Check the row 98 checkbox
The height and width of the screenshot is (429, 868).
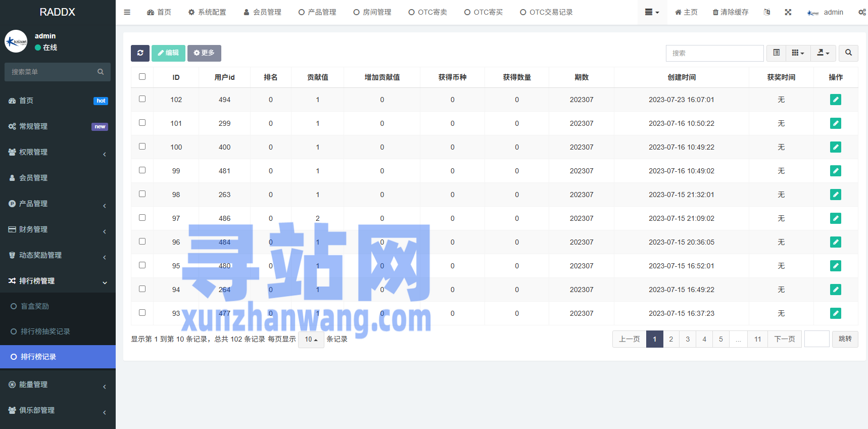coord(142,194)
